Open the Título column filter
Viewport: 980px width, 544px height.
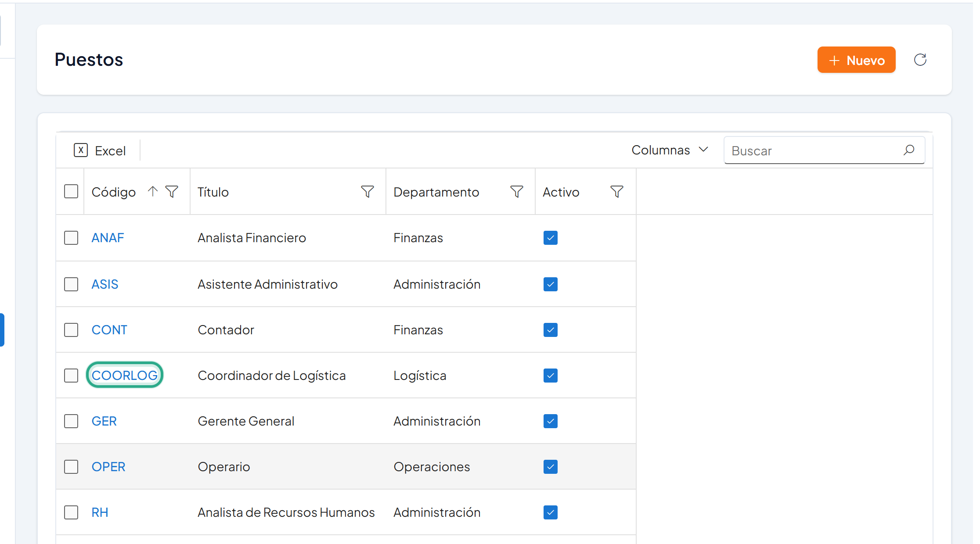[367, 191]
